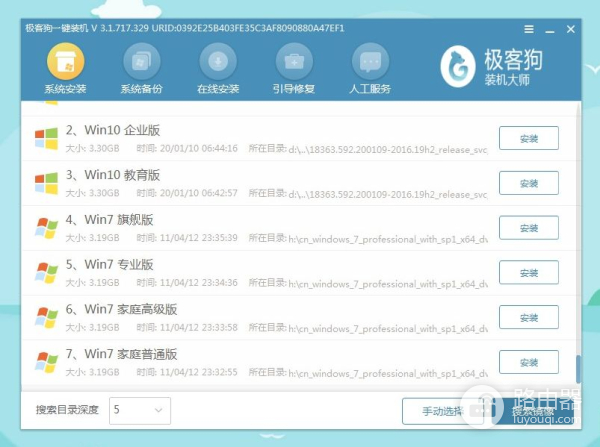This screenshot has height=447, width=600.
Task: Click the Win7 旗舰版 directory path
Action: pos(388,239)
